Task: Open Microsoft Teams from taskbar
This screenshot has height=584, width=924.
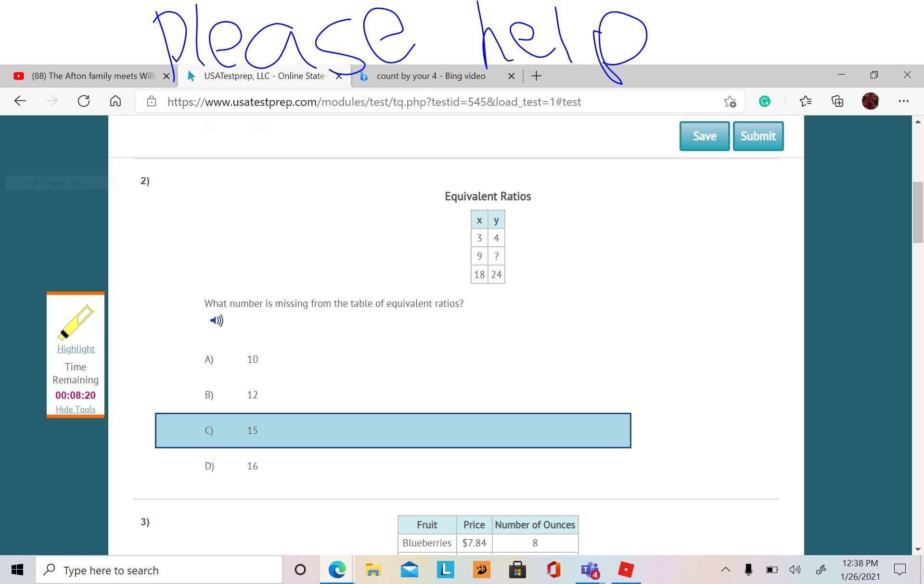Action: [590, 570]
